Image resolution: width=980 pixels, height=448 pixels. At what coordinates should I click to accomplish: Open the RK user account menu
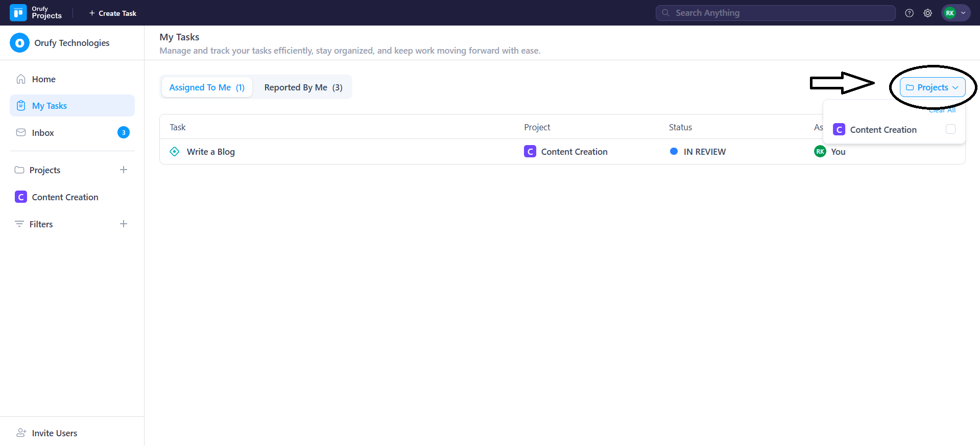(955, 13)
